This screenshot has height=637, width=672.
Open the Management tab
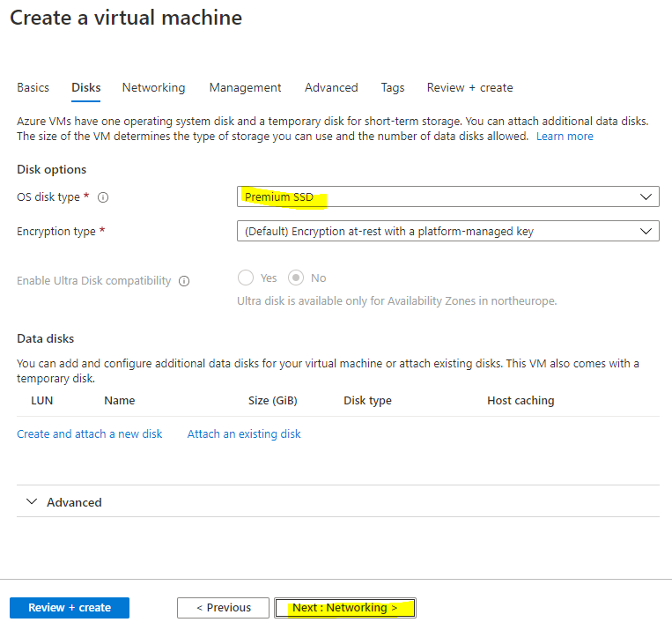point(245,87)
